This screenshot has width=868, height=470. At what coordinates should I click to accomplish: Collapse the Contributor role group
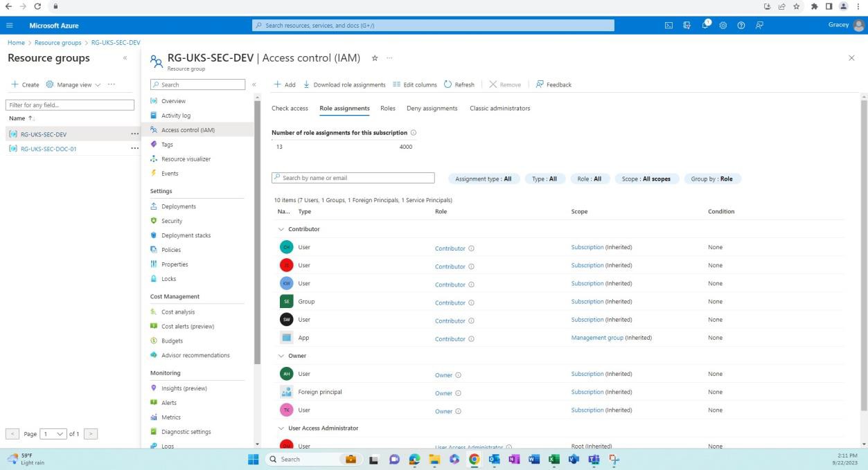[x=281, y=228]
